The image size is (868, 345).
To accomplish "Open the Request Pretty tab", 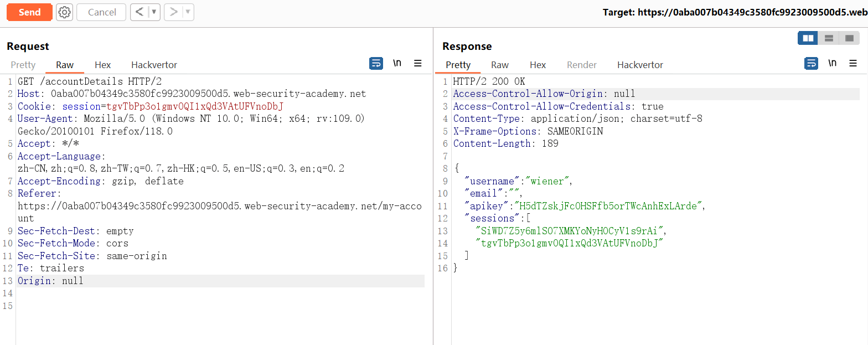I will 23,65.
